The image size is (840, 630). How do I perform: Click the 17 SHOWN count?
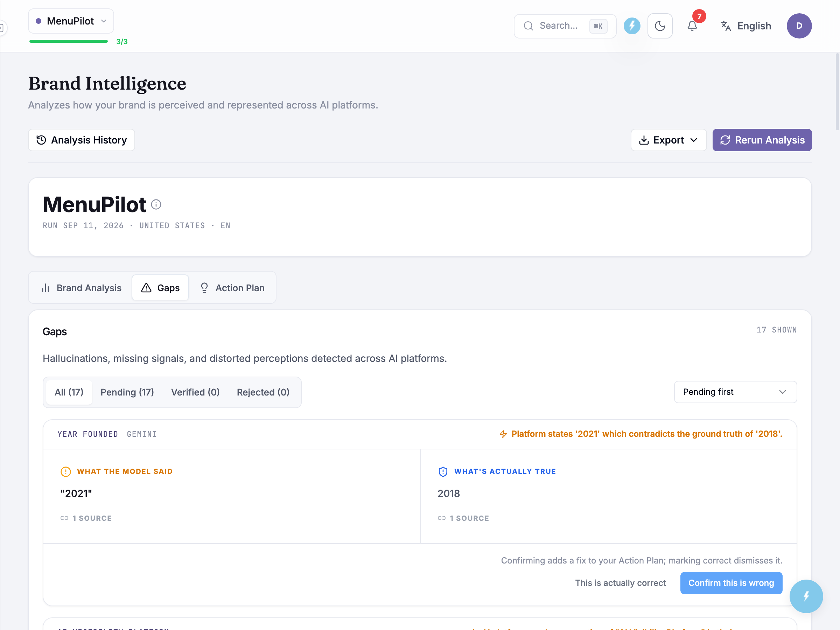pyautogui.click(x=776, y=330)
